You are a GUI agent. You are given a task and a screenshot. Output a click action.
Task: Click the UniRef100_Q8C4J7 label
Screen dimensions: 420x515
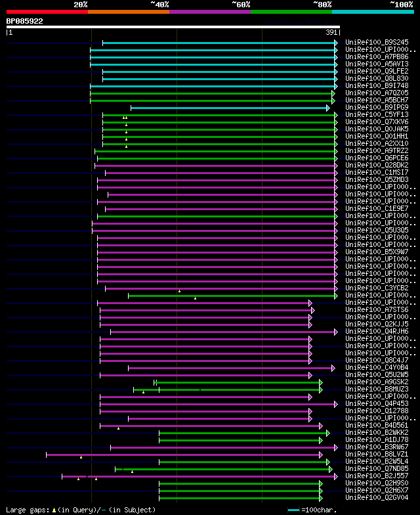[377, 360]
